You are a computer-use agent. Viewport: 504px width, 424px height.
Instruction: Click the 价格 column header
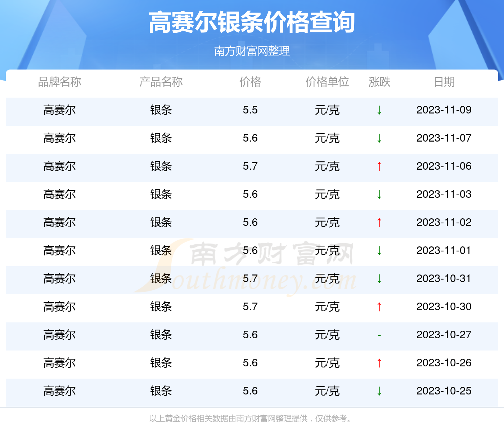[x=250, y=82]
